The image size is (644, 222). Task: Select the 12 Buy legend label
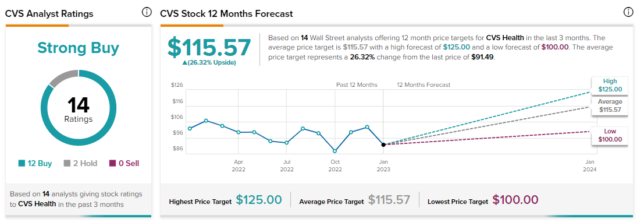coord(40,164)
